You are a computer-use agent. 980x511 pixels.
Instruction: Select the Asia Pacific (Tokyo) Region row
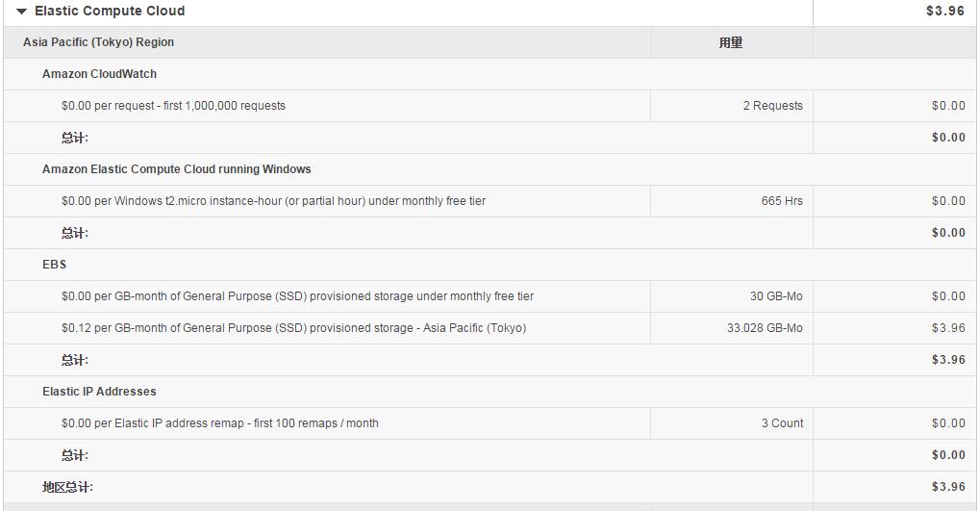point(98,42)
